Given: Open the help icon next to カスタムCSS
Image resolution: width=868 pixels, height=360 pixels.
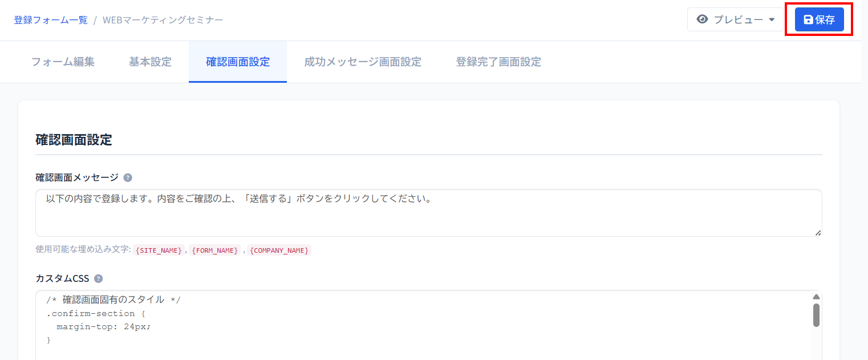Looking at the screenshot, I should [x=98, y=278].
